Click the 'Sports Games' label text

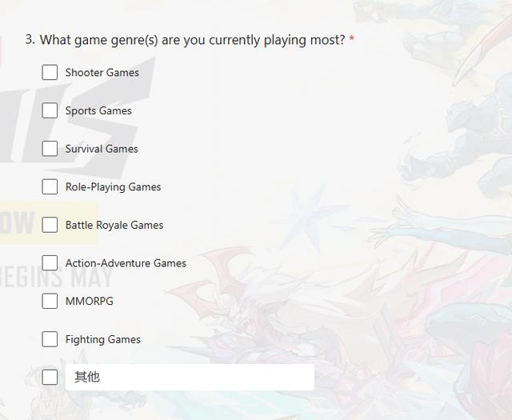[x=98, y=111]
